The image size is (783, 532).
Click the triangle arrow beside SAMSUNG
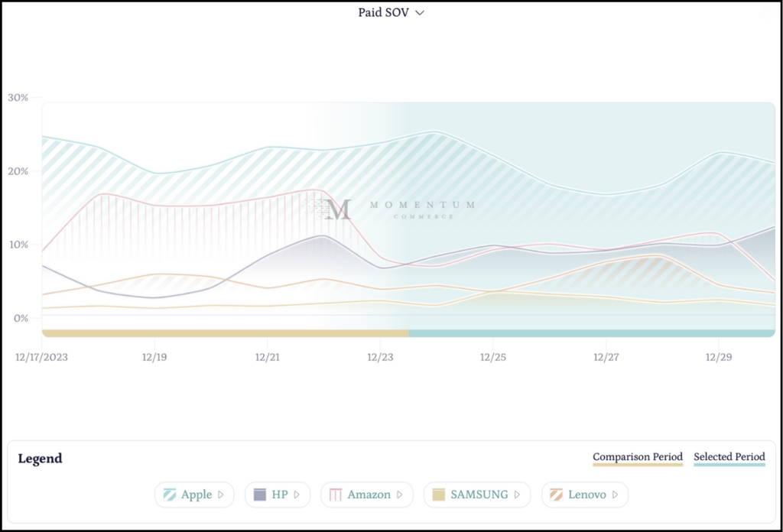(517, 495)
